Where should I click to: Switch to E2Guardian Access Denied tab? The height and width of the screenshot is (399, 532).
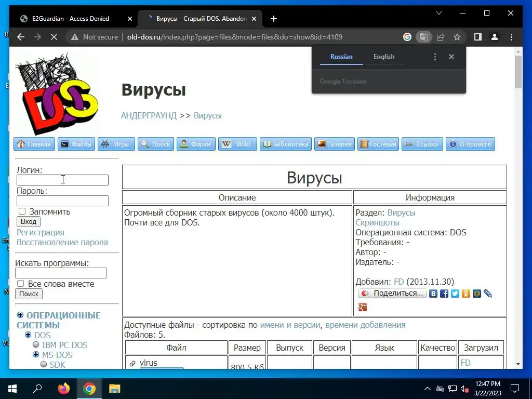point(71,19)
